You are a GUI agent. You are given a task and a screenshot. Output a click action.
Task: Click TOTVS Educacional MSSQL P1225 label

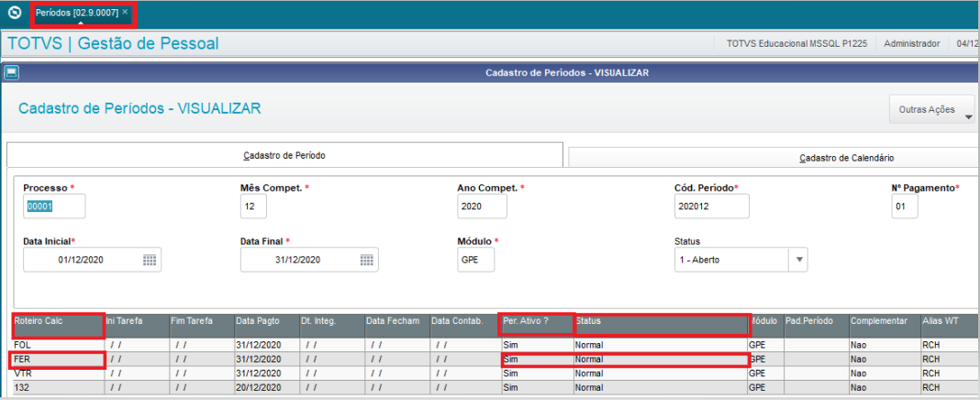pyautogui.click(x=796, y=44)
